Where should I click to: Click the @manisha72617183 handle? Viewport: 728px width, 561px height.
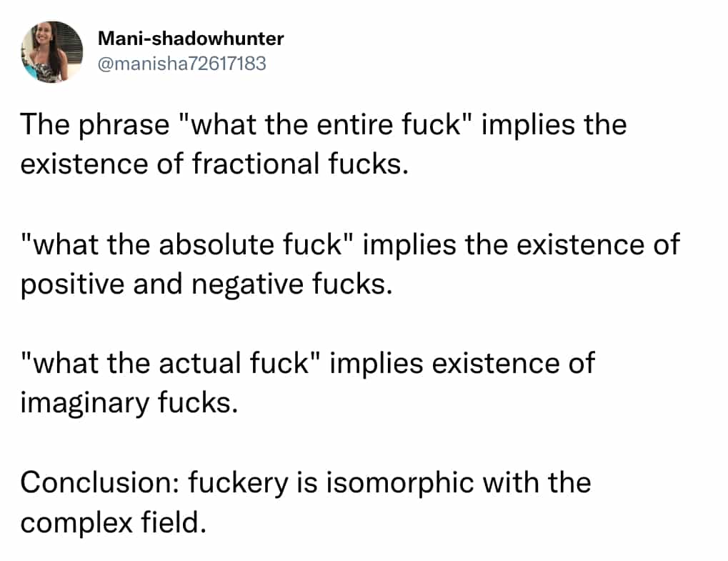[180, 64]
